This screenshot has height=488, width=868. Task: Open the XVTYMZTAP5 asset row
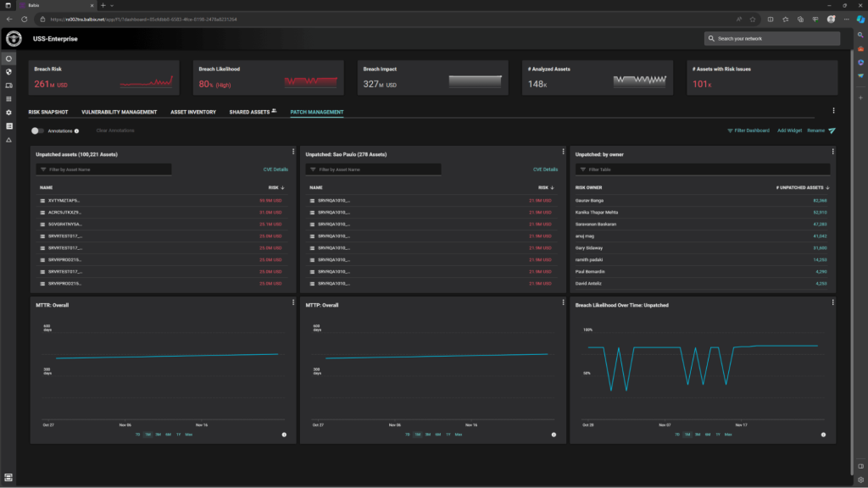pos(160,201)
